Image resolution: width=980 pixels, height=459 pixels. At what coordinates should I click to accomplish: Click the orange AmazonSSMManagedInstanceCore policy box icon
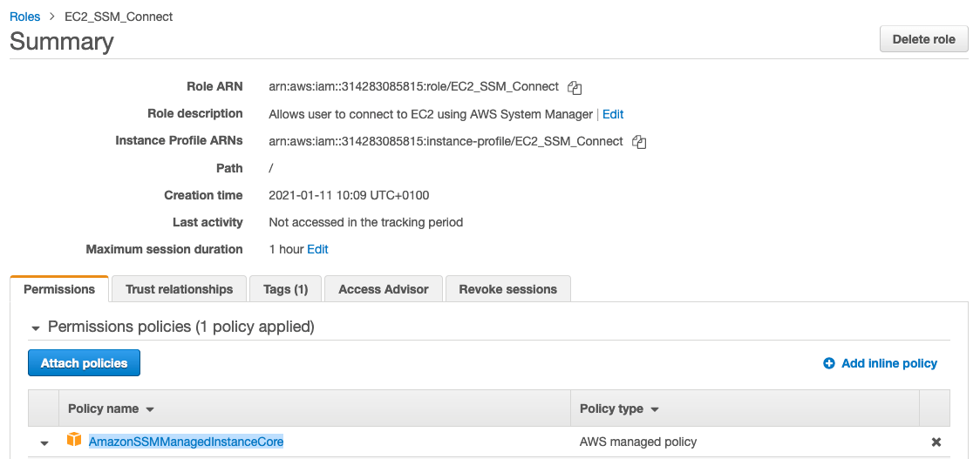point(74,441)
